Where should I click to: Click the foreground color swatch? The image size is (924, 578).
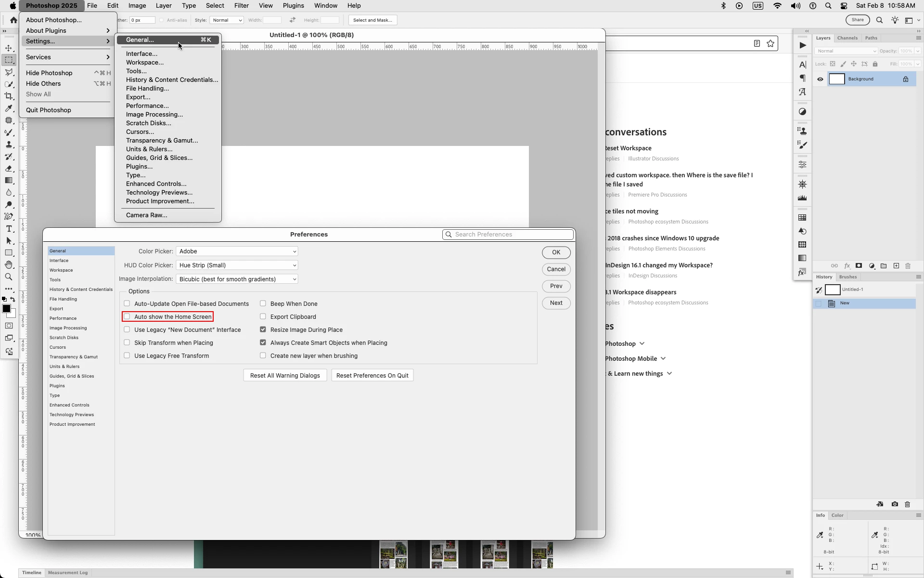(6, 309)
